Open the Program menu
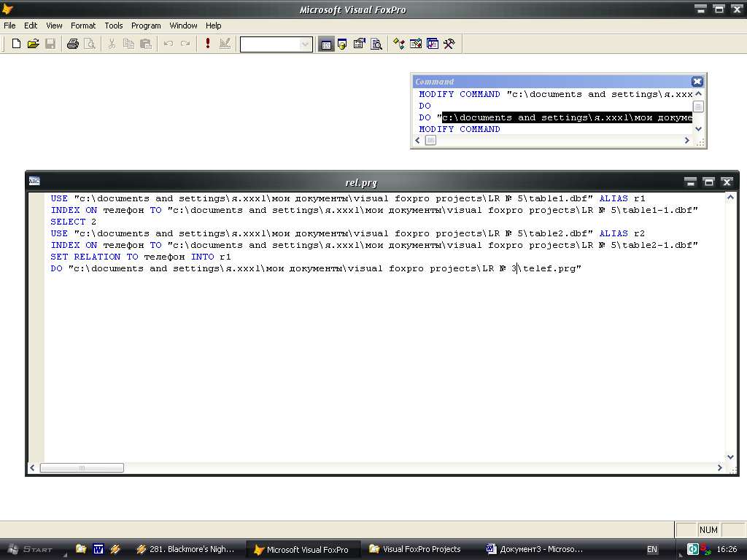 point(146,26)
